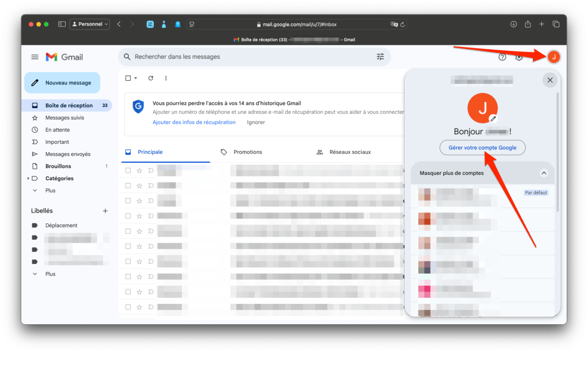Reload the page in Safari
Viewport: 588px width, 368px height.
point(403,25)
